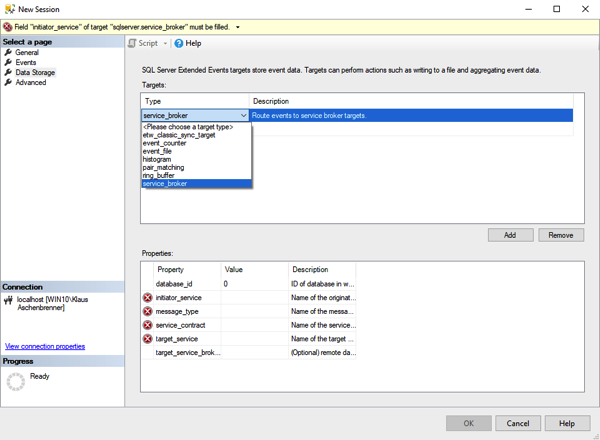The image size is (600, 440).
Task: Click error icon beside service_contract
Action: point(148,325)
